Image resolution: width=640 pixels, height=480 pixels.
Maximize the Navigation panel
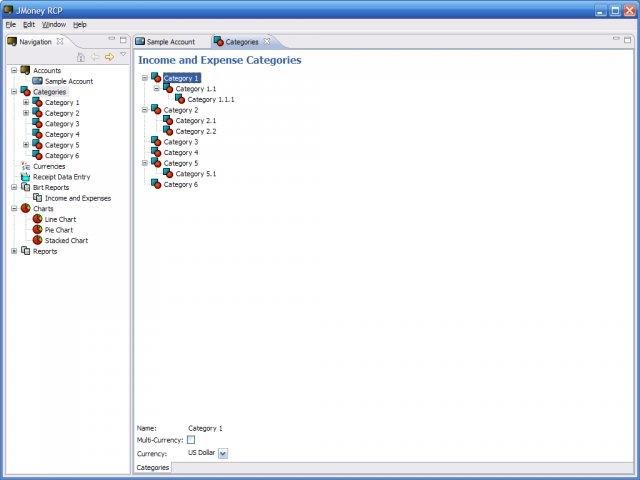point(123,40)
